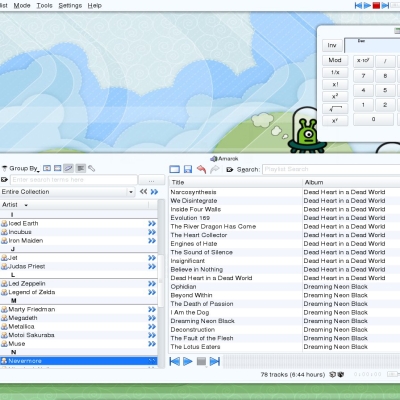Viewport: 400px width, 400px height.
Task: Open the Settings menu
Action: coord(70,6)
